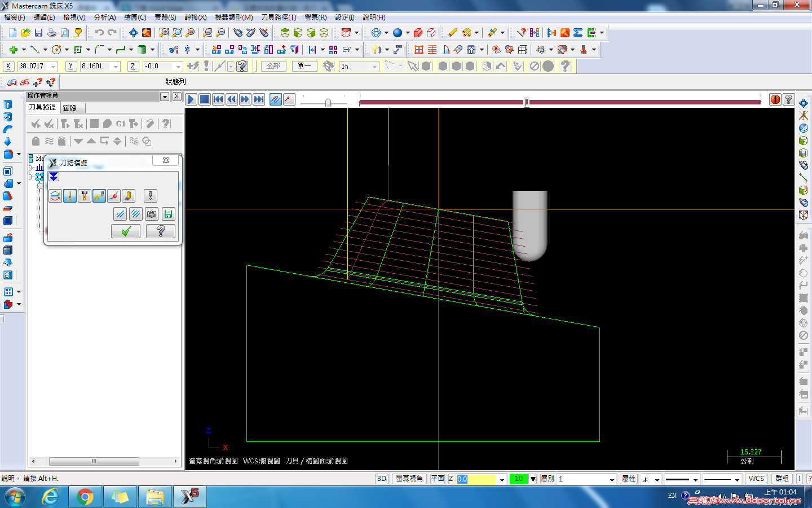Screen dimensions: 812x508
Task: Select the 刀具路徑 tab
Action: [x=43, y=107]
